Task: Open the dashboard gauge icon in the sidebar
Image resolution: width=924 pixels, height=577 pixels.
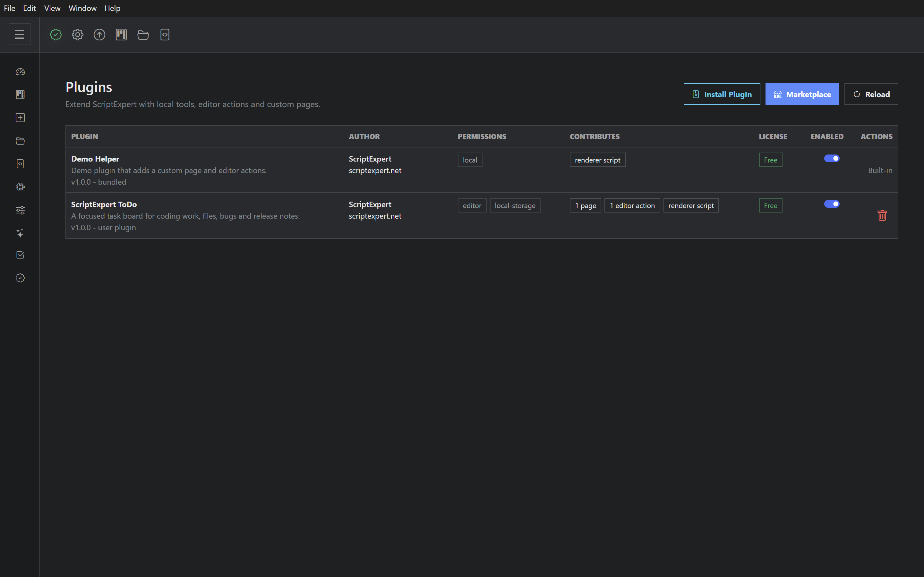Action: click(x=20, y=72)
